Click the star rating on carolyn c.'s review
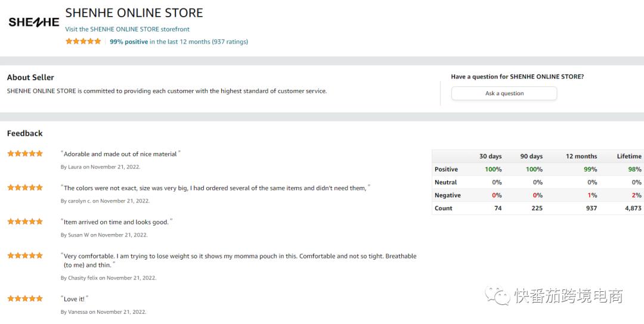This screenshot has width=644, height=324. (x=25, y=188)
